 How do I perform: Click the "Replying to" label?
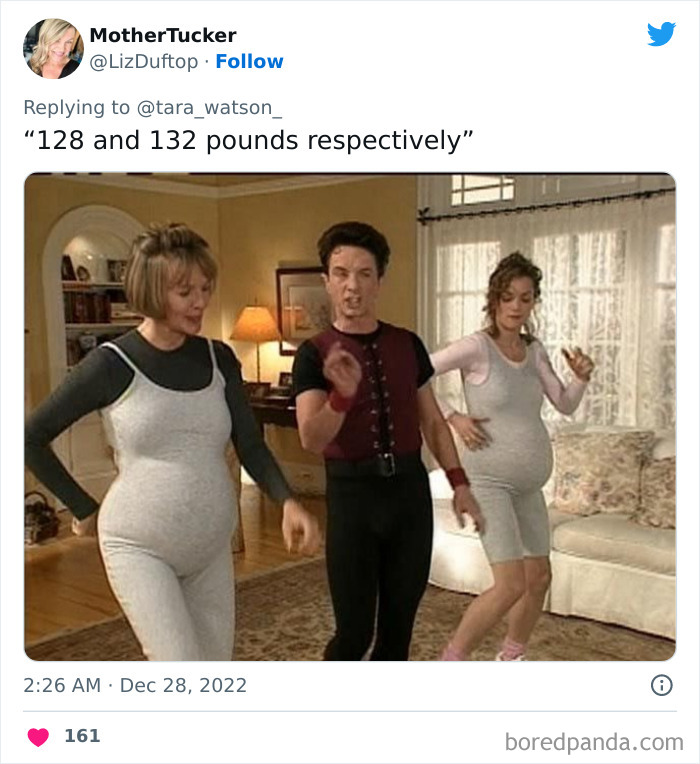click(x=76, y=108)
